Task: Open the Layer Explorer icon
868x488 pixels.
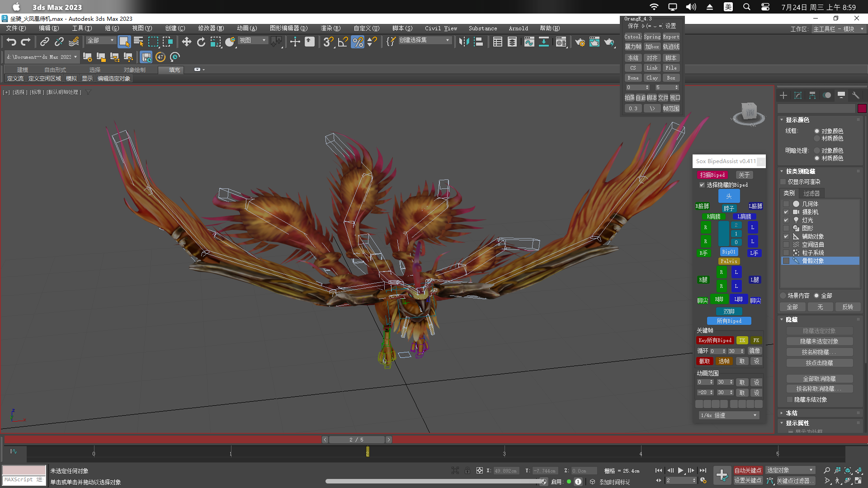Action: pyautogui.click(x=512, y=42)
